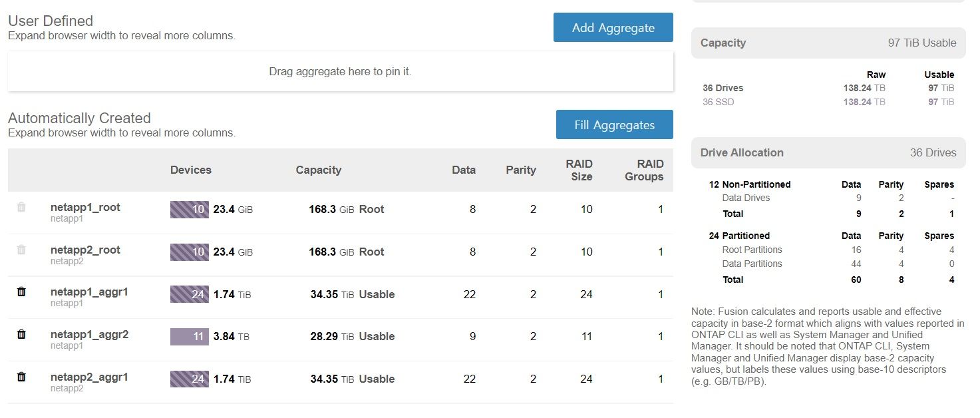Click the Capacity panel header
980x418 pixels.
tap(828, 43)
